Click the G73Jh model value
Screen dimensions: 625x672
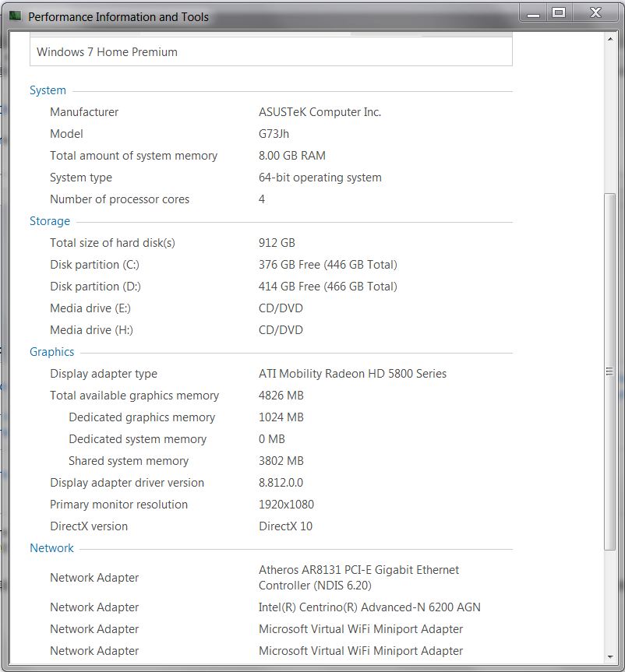(x=274, y=134)
